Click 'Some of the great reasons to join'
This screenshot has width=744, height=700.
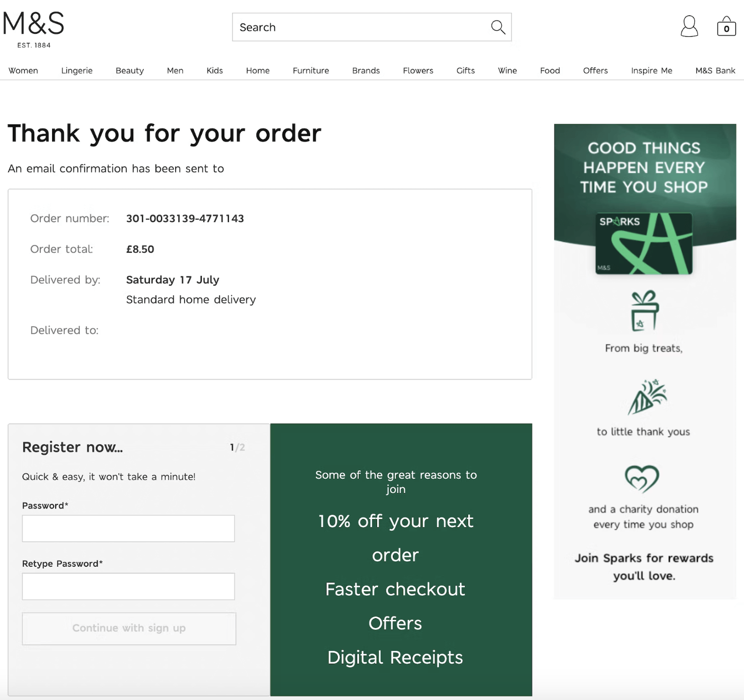[396, 482]
